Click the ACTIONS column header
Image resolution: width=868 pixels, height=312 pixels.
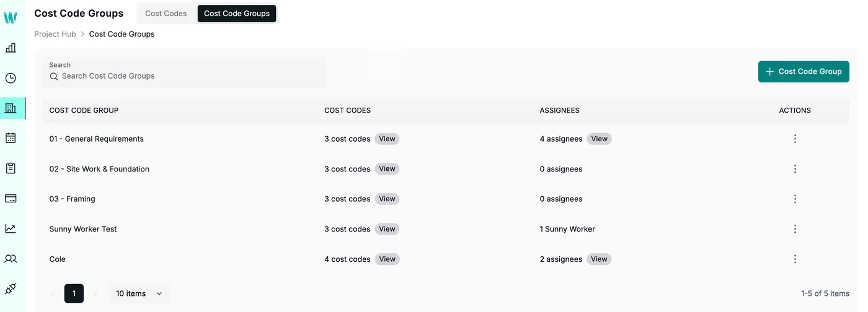(795, 110)
